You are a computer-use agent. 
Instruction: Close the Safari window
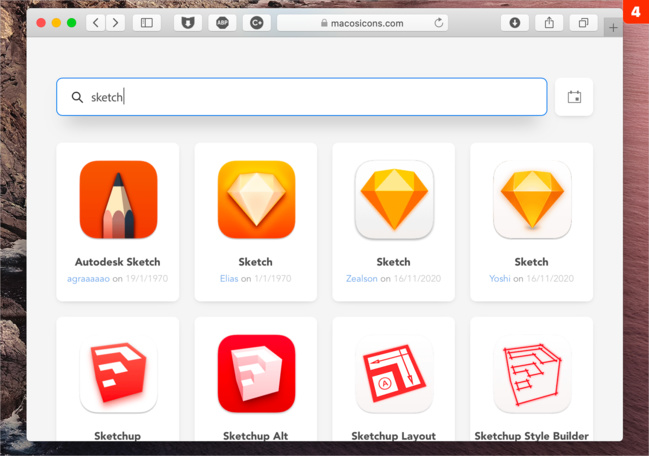pos(41,23)
